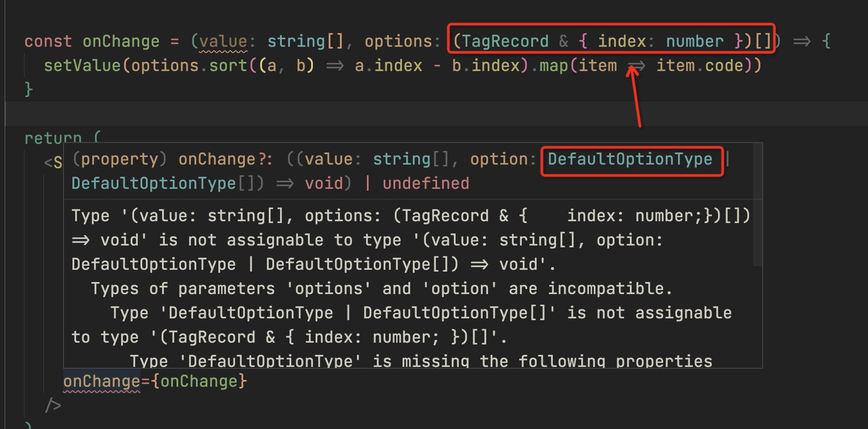The width and height of the screenshot is (868, 429).
Task: Select the sort method on options
Action: [228, 65]
